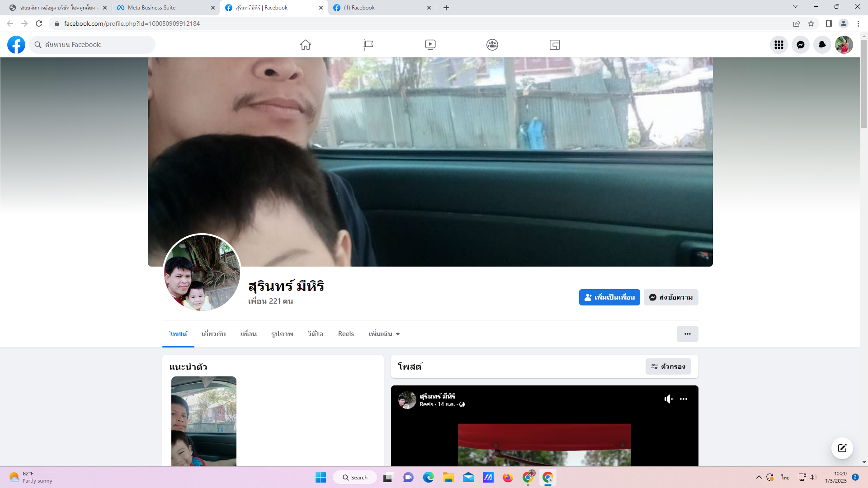Bookmark this page with the star icon

click(811, 23)
